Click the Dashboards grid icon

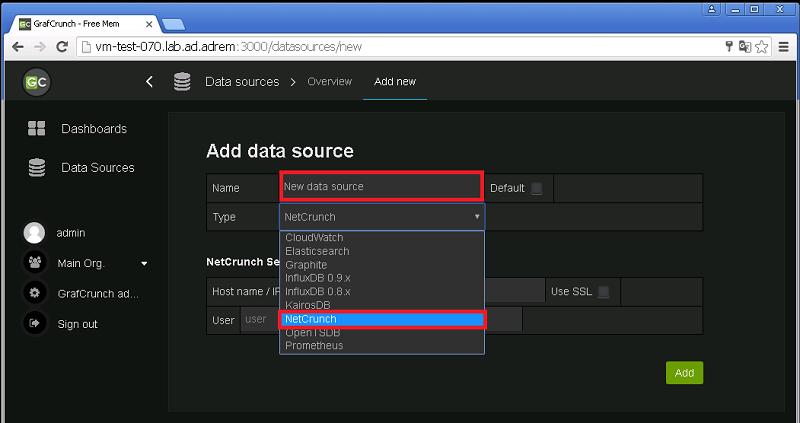coord(37,129)
